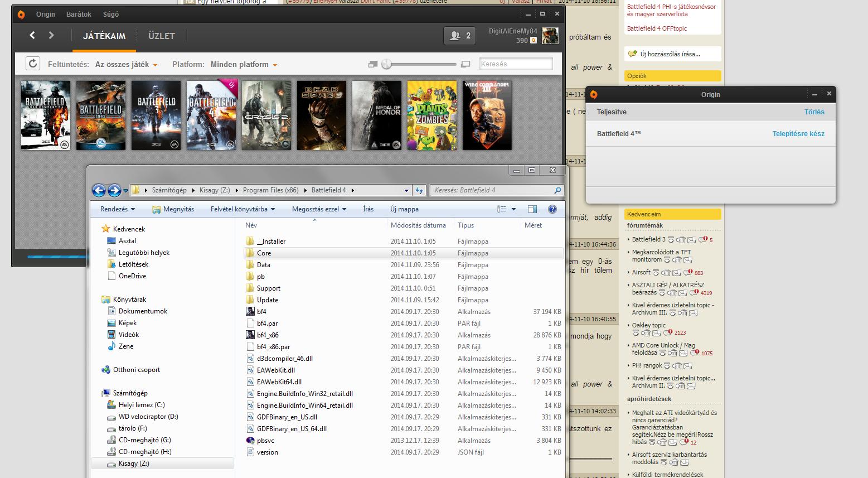868x478 pixels.
Task: Open the Platform filter dropdown
Action: tap(244, 65)
